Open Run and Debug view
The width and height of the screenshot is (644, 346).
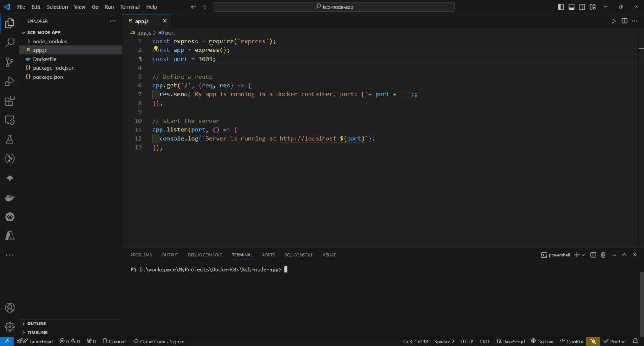point(10,81)
